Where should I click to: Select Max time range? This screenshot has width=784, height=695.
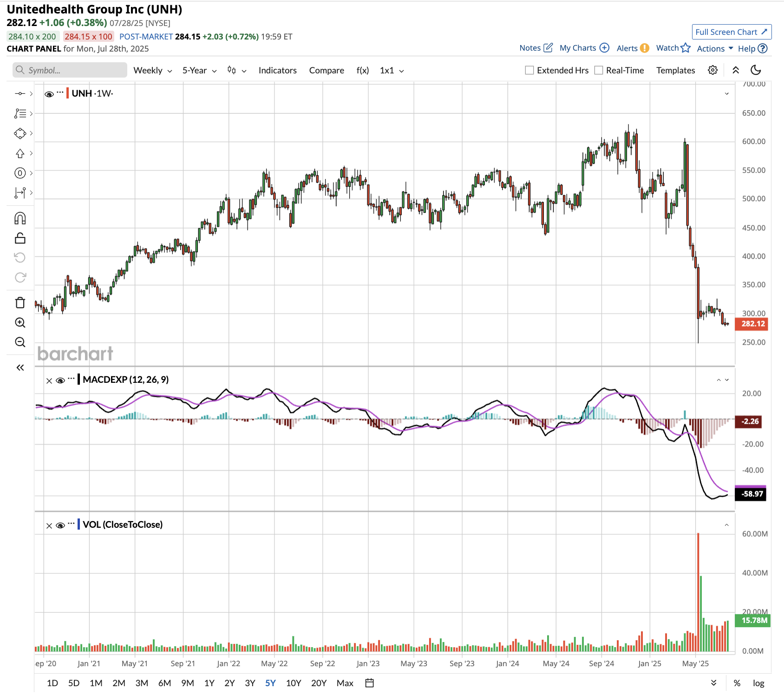345,683
